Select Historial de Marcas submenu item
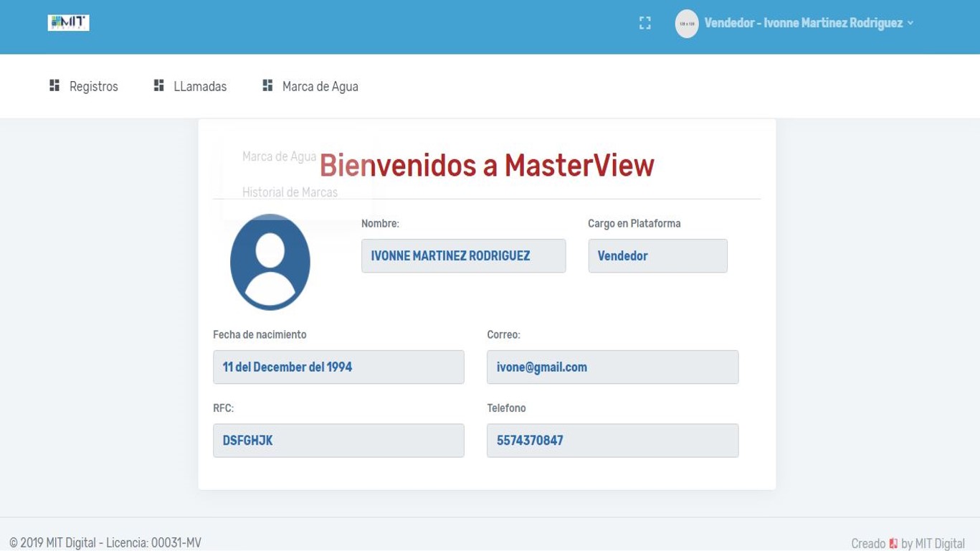The height and width of the screenshot is (551, 980). (290, 192)
